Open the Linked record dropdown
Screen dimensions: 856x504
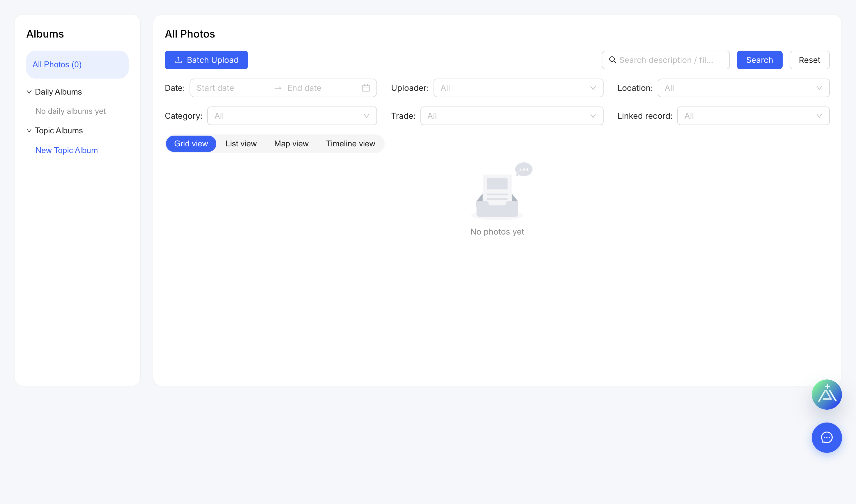coord(753,116)
